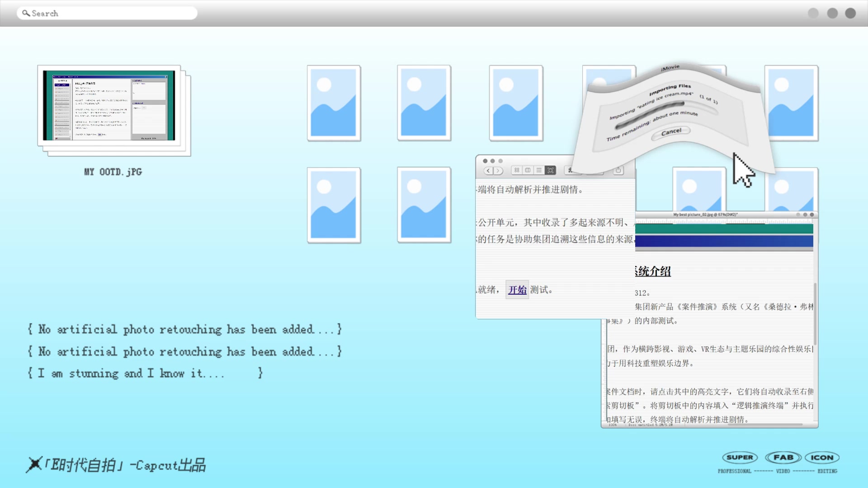Switch to list view in the toolbar
This screenshot has width=868, height=488.
pos(539,170)
